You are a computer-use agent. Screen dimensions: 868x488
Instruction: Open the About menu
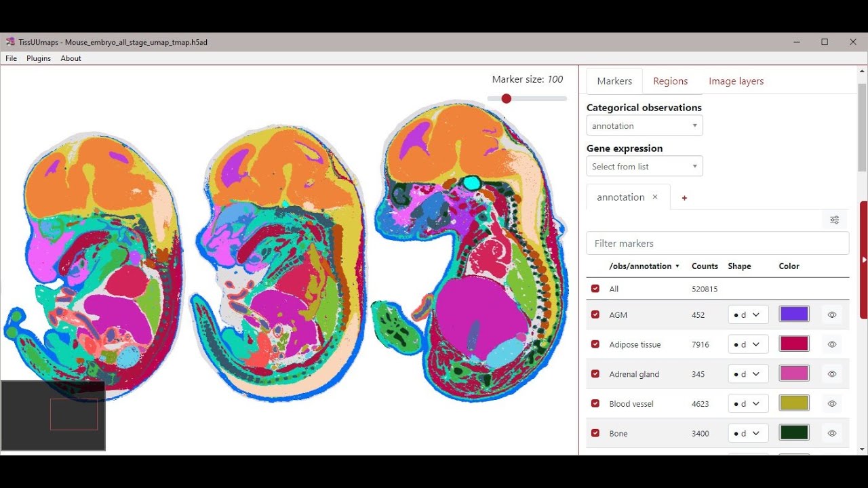tap(71, 58)
